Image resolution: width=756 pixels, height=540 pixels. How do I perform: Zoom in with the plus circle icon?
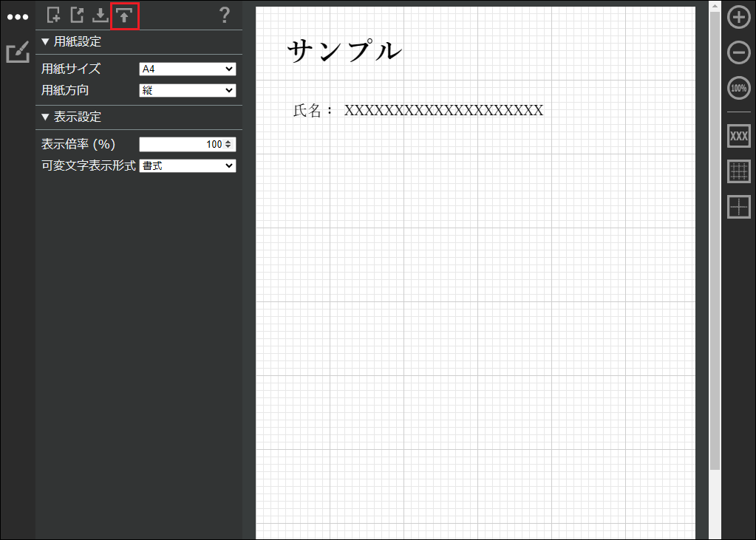pyautogui.click(x=738, y=17)
